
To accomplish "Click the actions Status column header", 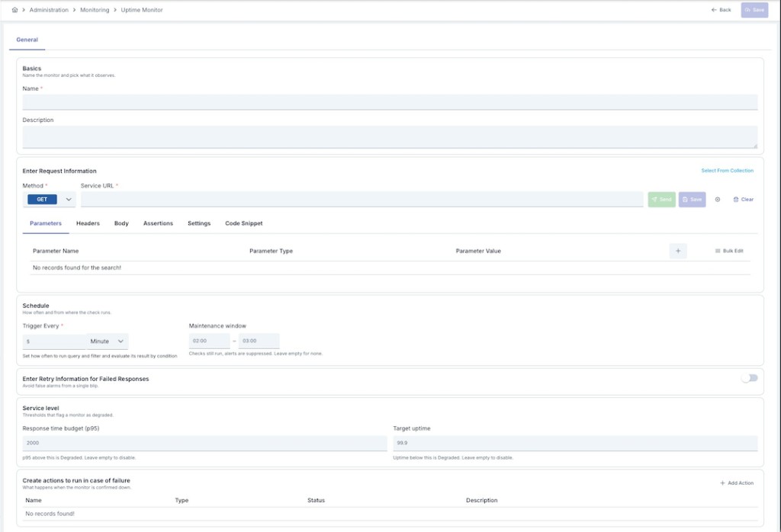I will [x=316, y=501].
